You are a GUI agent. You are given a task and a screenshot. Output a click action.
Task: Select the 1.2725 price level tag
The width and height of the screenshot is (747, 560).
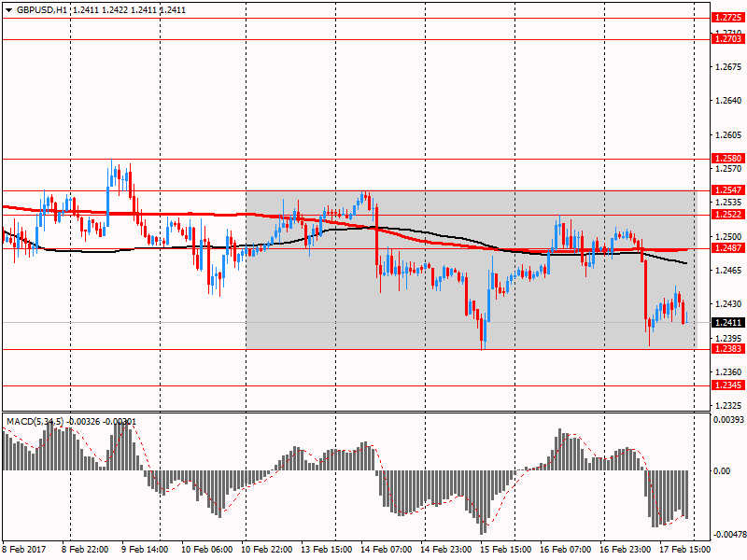(727, 18)
